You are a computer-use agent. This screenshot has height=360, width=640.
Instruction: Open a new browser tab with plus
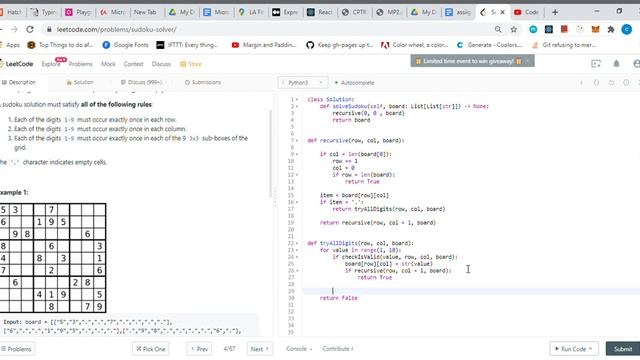(x=555, y=12)
